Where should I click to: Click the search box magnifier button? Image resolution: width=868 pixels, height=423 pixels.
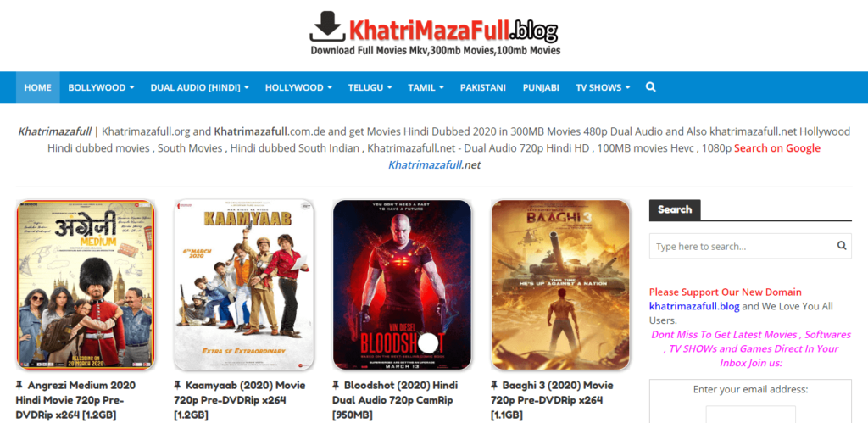click(x=842, y=246)
